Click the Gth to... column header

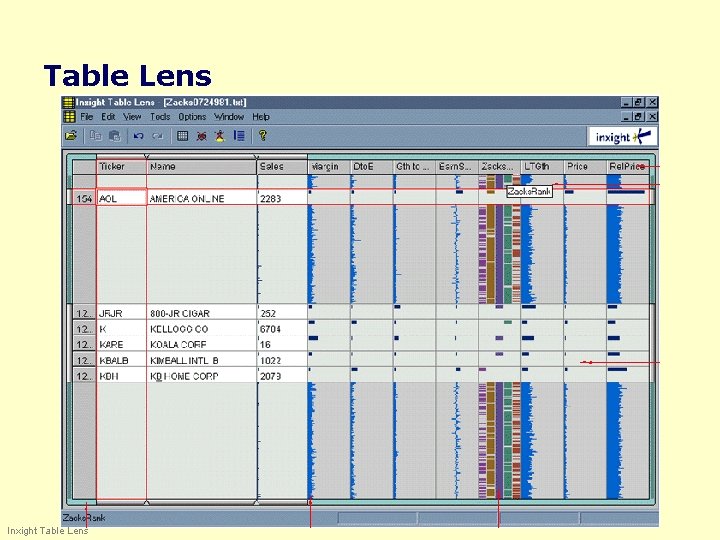[x=415, y=167]
